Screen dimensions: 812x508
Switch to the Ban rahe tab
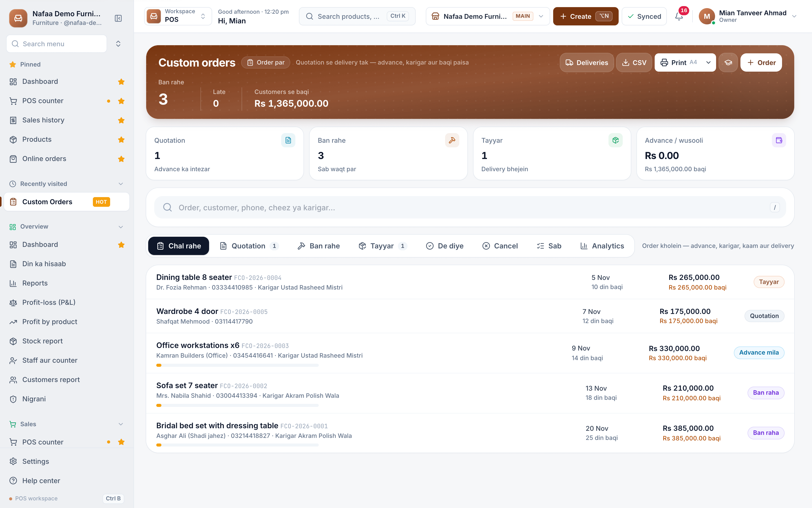[x=319, y=246]
